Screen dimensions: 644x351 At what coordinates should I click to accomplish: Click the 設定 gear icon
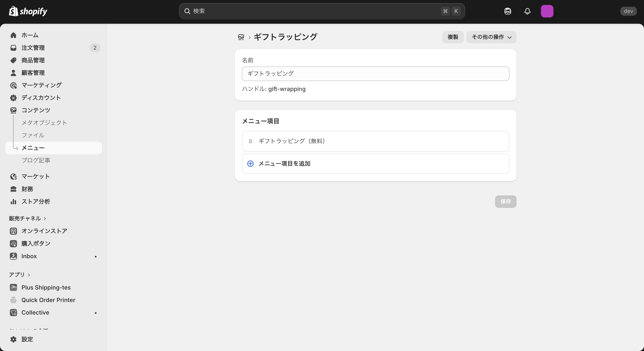[x=13, y=339]
